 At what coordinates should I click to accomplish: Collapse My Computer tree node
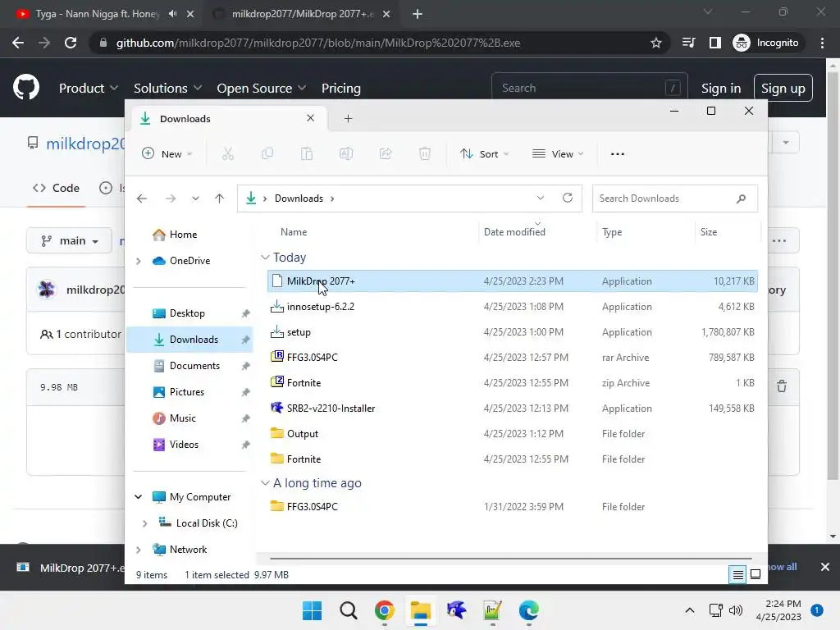click(138, 497)
